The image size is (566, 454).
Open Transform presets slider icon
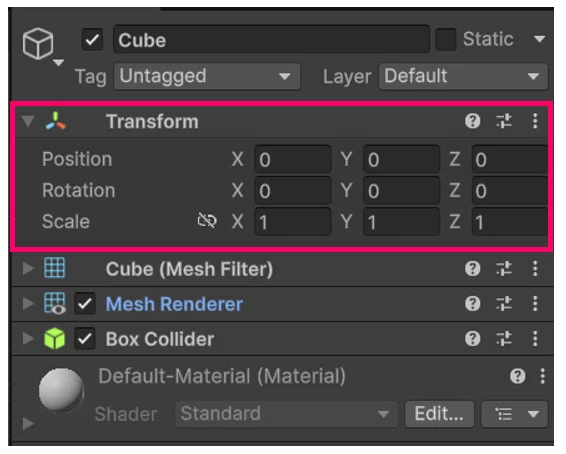click(x=504, y=121)
